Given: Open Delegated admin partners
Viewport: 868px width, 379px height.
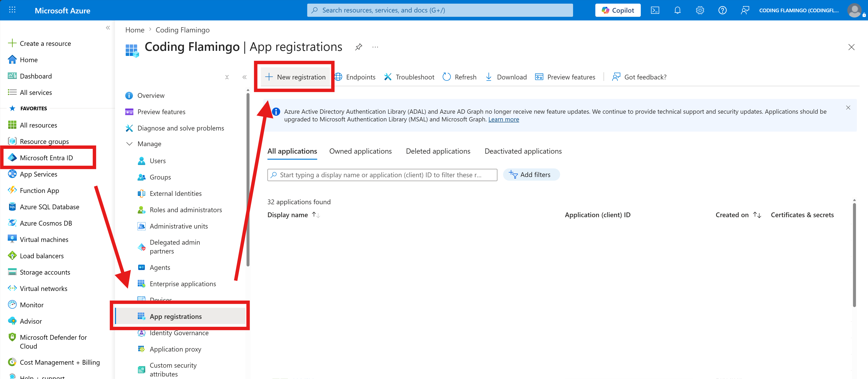Looking at the screenshot, I should pos(168,247).
